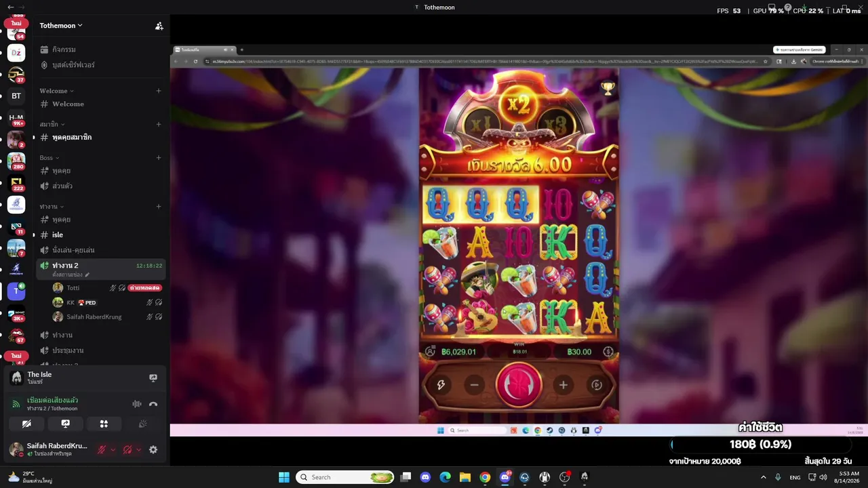Screen dimensions: 868x488
Task: Open the soundboard icon
Action: click(x=142, y=424)
